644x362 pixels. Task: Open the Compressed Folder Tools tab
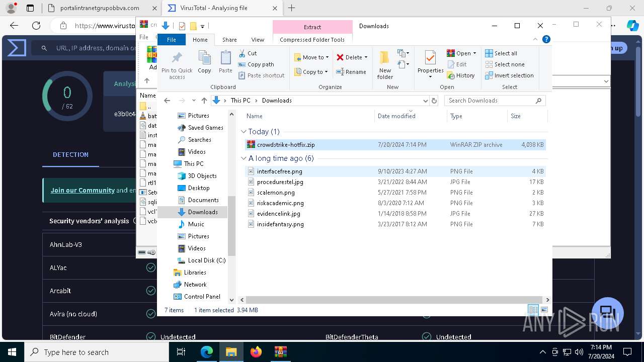tap(312, 40)
